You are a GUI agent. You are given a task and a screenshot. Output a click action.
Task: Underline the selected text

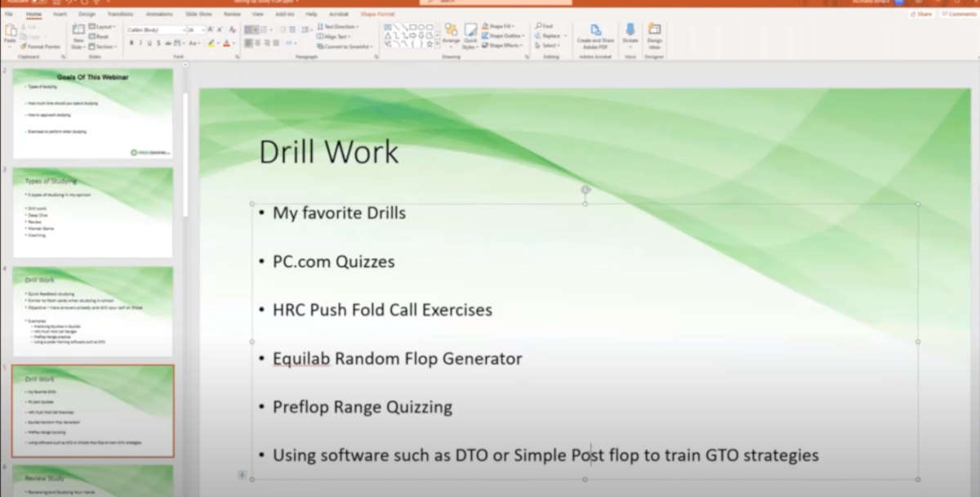[x=149, y=43]
